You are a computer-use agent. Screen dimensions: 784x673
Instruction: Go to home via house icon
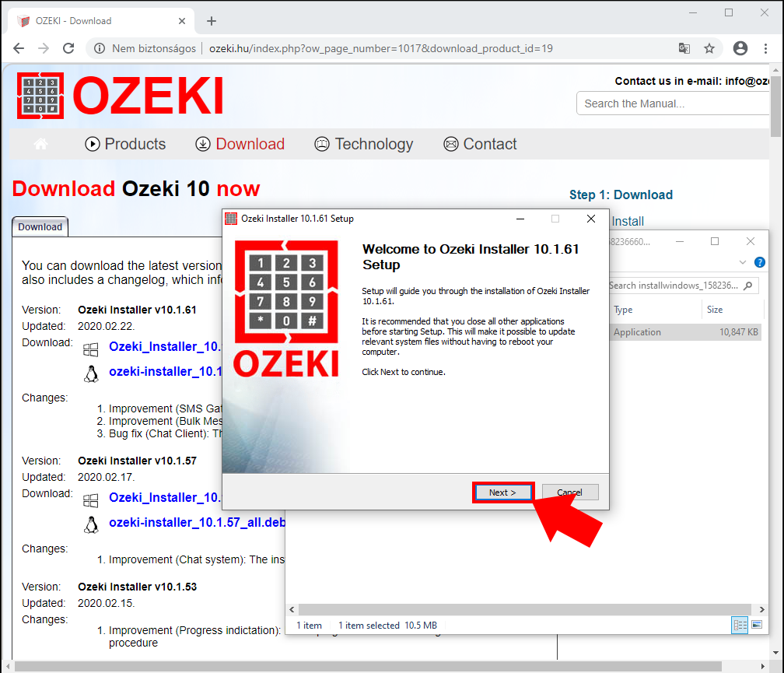pyautogui.click(x=41, y=144)
